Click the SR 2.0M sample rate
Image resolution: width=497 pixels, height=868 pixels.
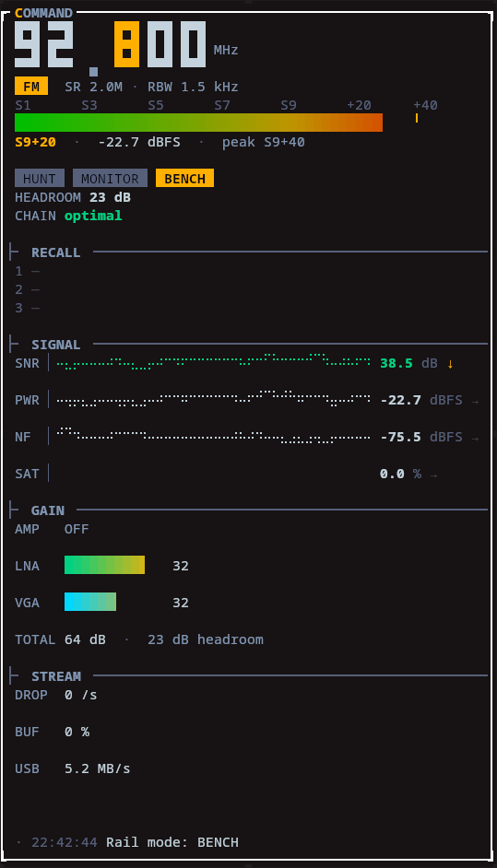tap(94, 87)
